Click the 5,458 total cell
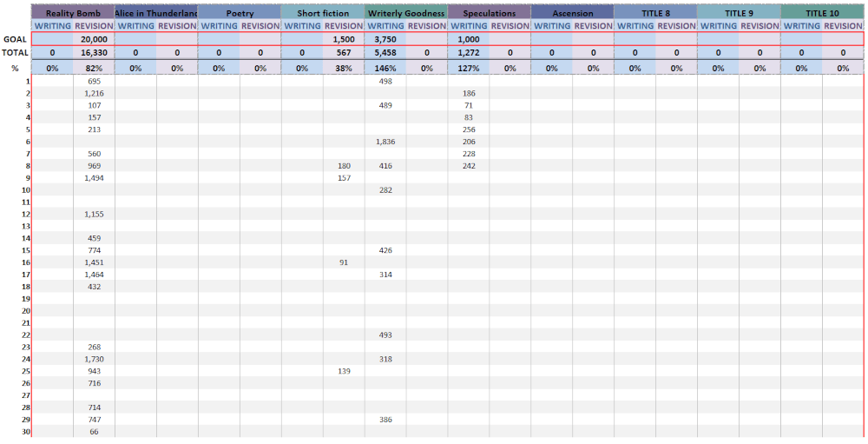The image size is (868, 444). coord(385,53)
